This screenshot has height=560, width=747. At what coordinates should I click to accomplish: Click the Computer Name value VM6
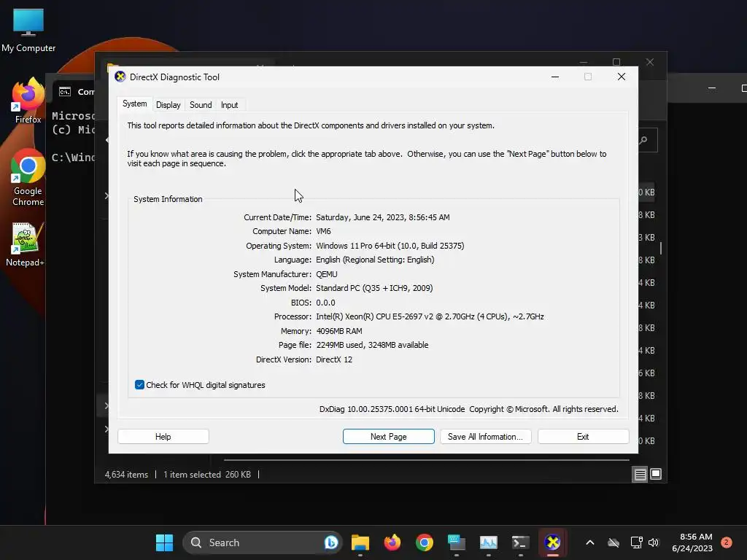point(323,231)
